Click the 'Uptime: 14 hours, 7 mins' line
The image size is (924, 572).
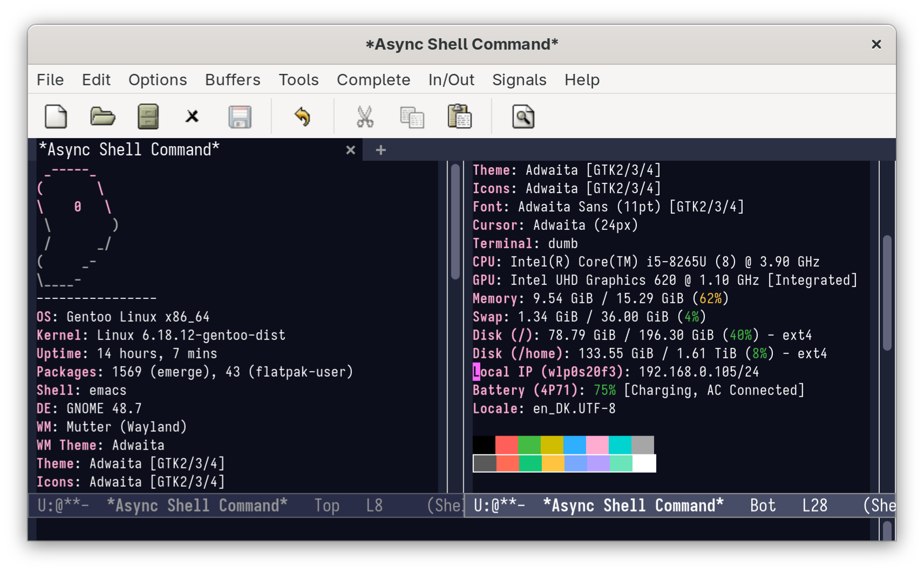tap(127, 353)
